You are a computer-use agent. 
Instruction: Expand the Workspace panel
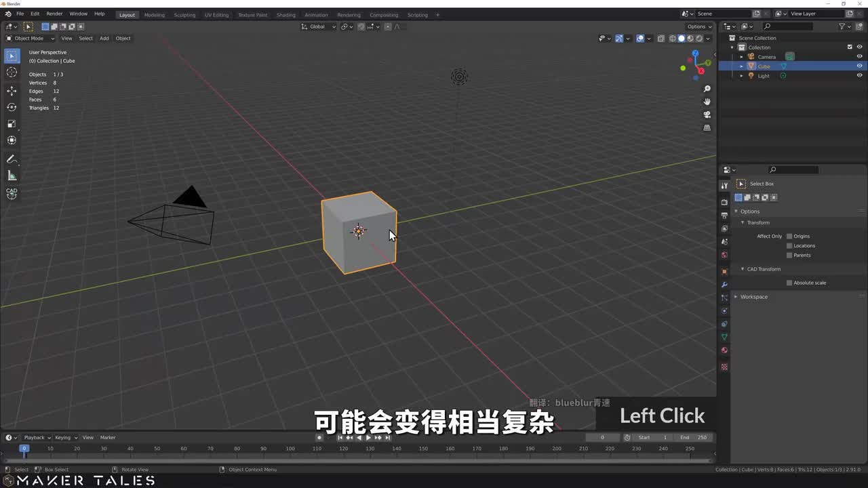coord(736,297)
